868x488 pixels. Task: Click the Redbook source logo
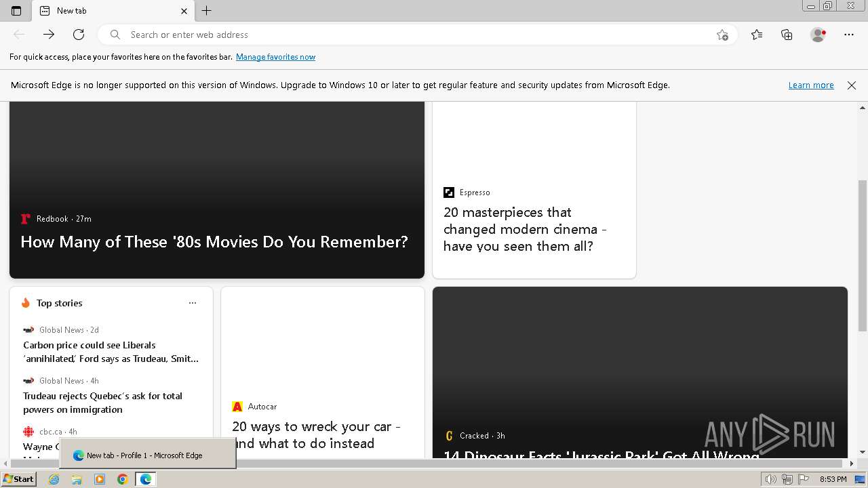coord(26,219)
